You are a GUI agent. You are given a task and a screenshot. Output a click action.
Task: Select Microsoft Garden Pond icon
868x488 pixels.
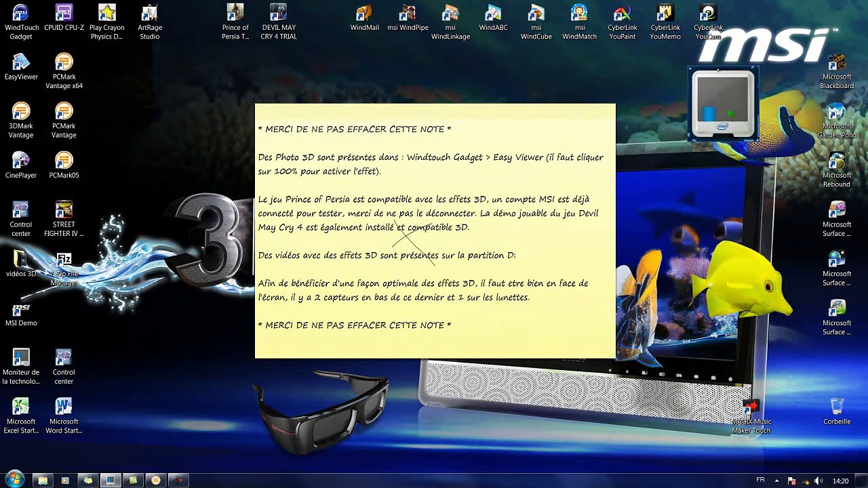tap(837, 120)
